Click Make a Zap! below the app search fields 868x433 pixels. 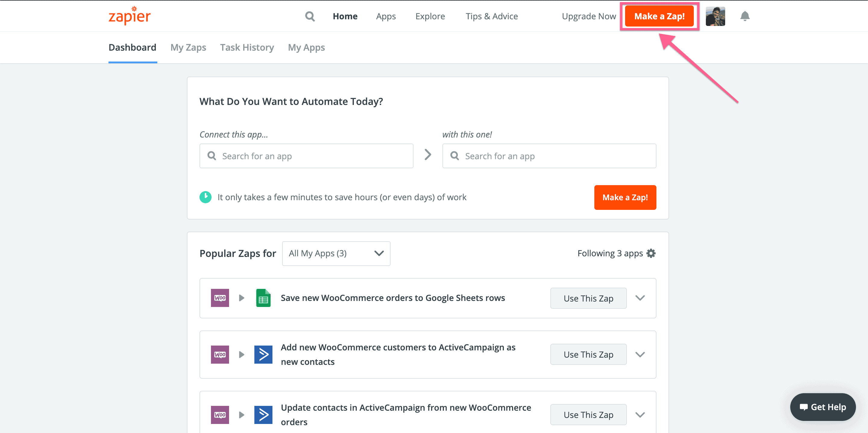625,197
